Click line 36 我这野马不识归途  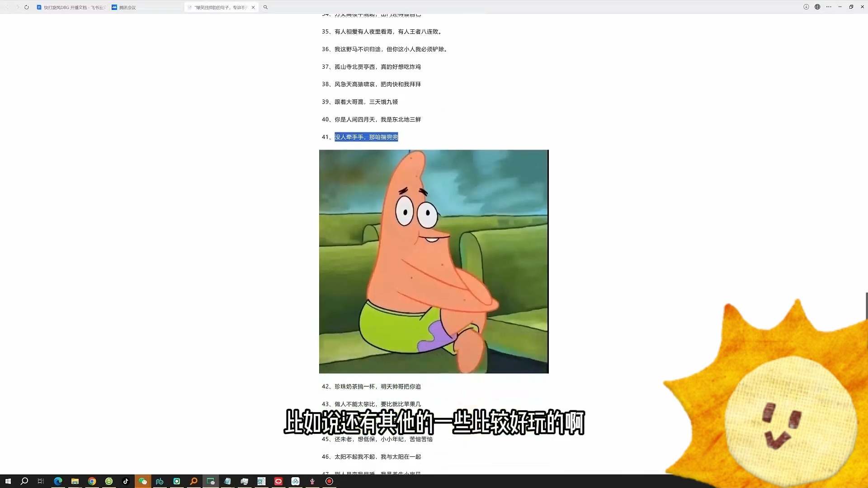point(385,49)
